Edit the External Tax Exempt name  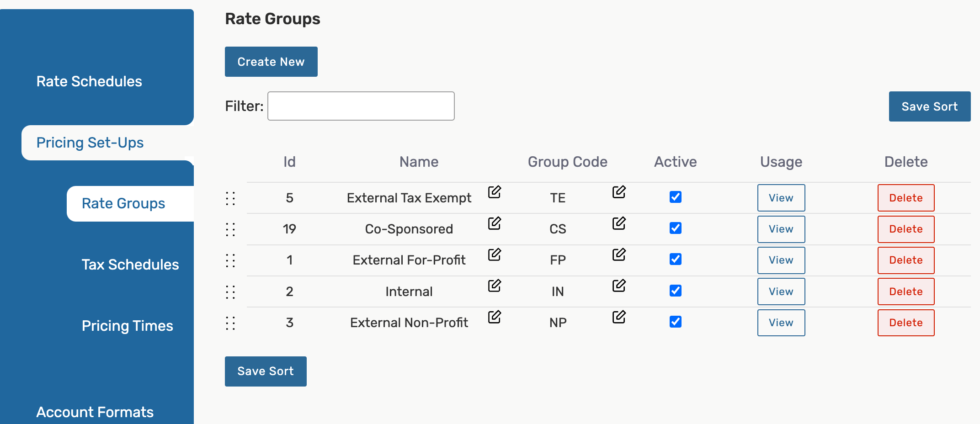(x=494, y=192)
